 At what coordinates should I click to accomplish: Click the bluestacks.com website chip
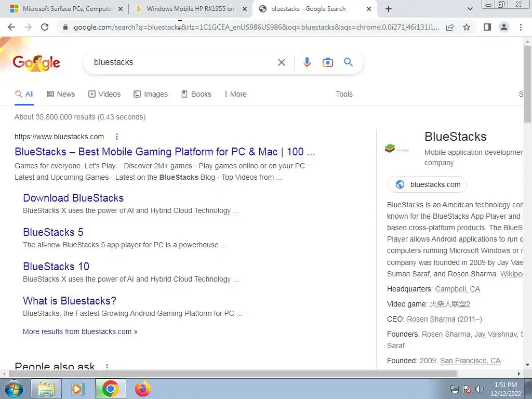coord(427,184)
